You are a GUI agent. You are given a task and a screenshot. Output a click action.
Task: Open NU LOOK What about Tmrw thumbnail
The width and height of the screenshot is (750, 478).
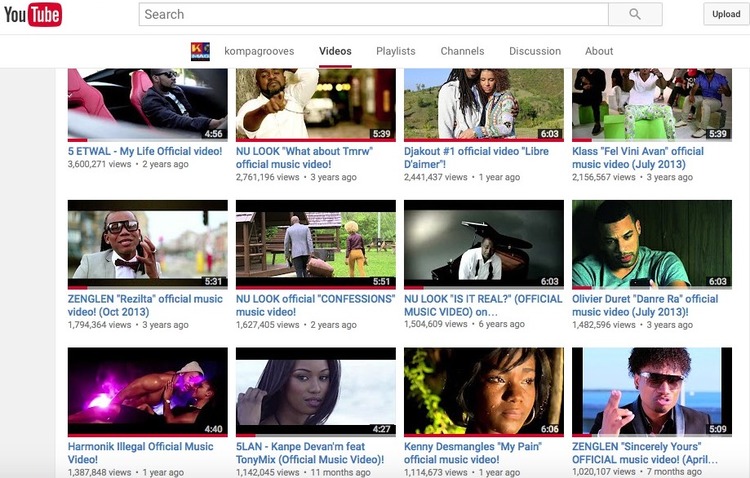316,105
